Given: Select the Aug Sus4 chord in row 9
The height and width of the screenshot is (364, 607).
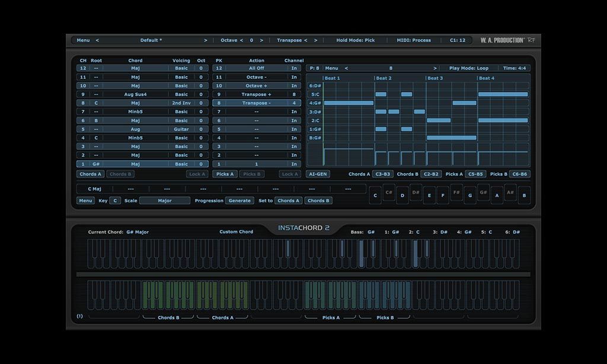Looking at the screenshot, I should 135,94.
